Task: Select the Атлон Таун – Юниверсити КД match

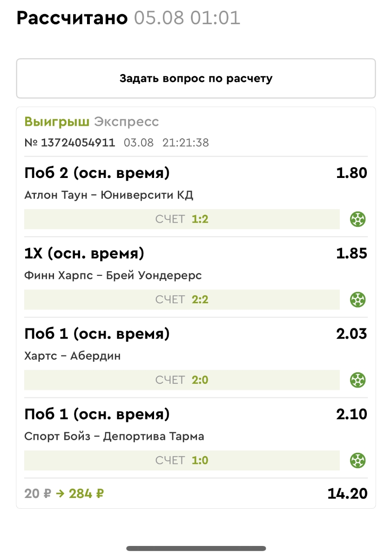Action: 108,195
